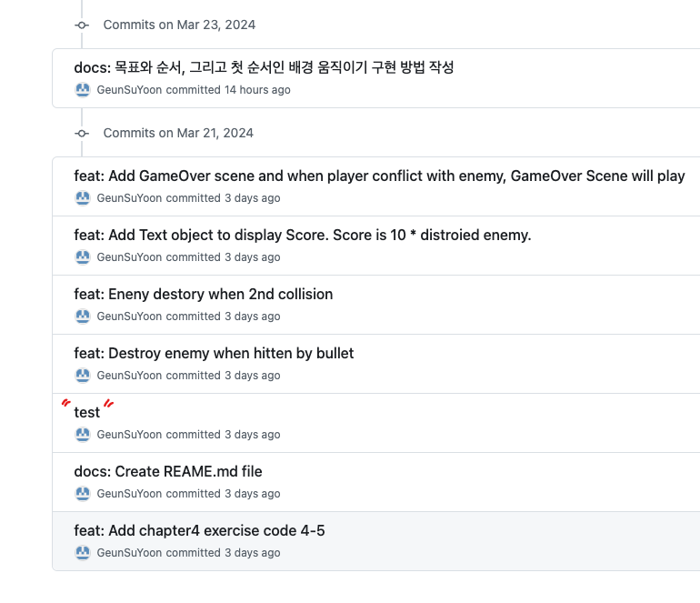Screen dimensions: 700x603
Task: Click the avatar under the "Eneny destory" commit
Action: 83,317
